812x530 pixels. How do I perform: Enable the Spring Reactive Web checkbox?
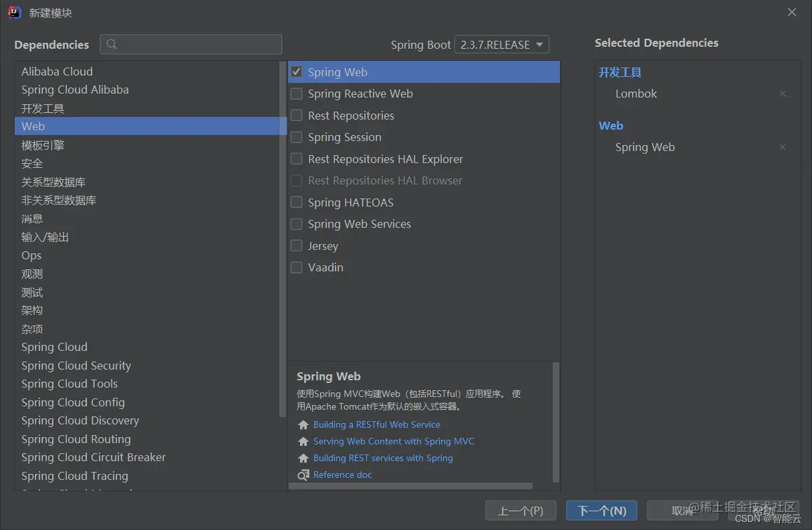tap(297, 94)
